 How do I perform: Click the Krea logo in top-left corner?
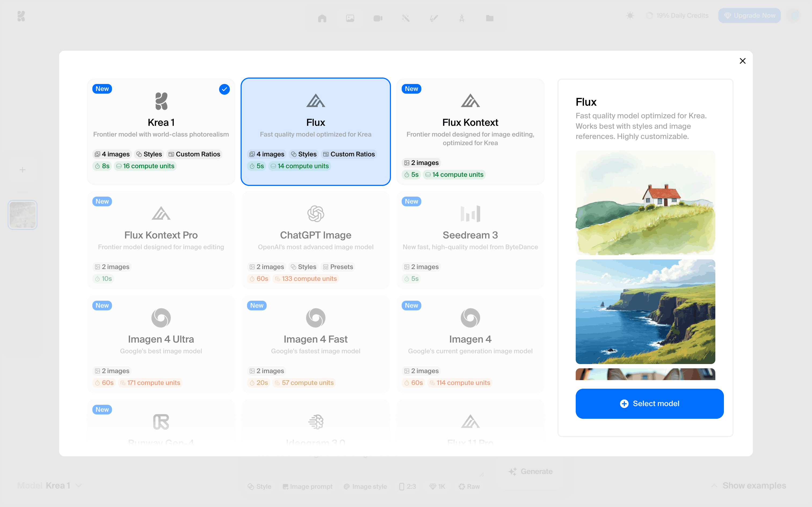[x=21, y=16]
